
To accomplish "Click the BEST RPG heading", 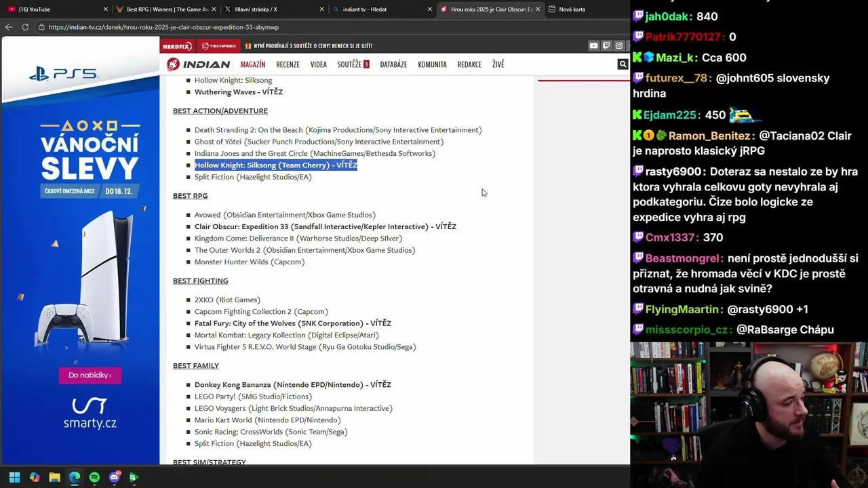I will (190, 196).
